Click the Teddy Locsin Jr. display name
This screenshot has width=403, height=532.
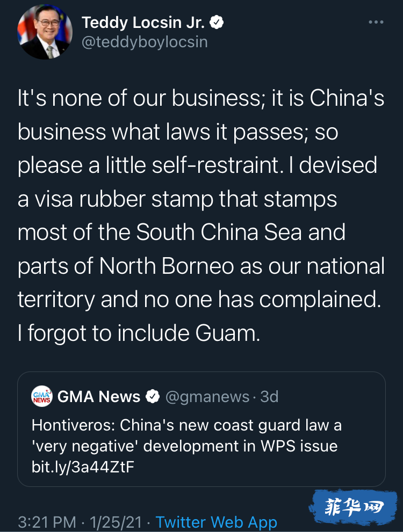[x=143, y=23]
